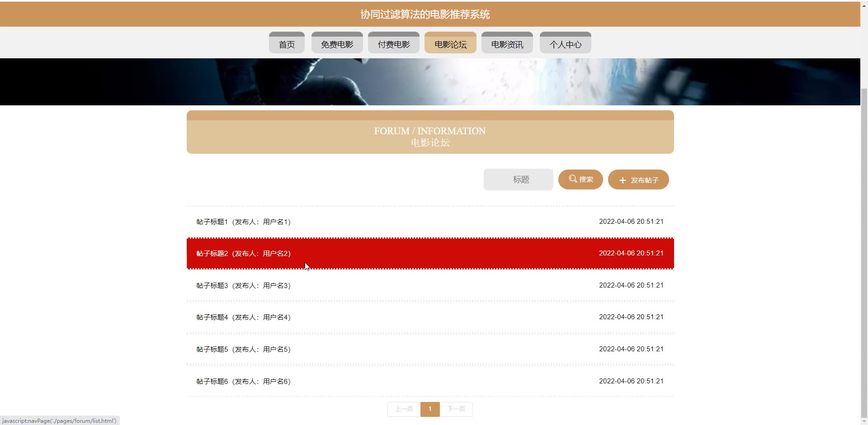868x425 pixels.
Task: Click the magnifier icon in the search button
Action: [573, 179]
